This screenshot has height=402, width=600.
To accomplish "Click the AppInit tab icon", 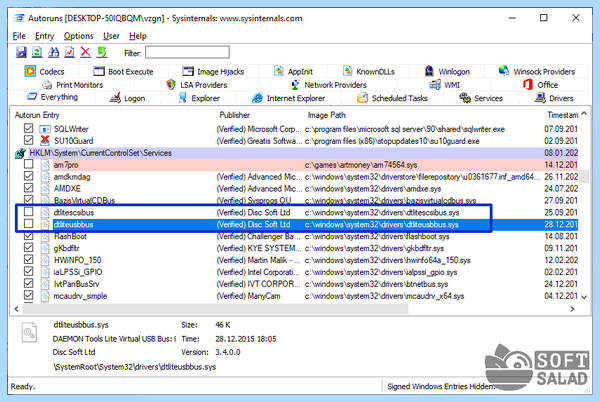I will tap(279, 71).
